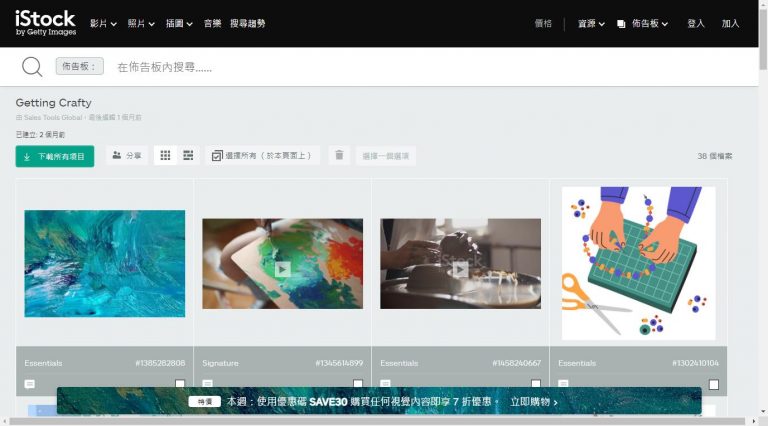Click the #1385282808 asset ID text
Image resolution: width=768 pixels, height=426 pixels.
(x=160, y=363)
